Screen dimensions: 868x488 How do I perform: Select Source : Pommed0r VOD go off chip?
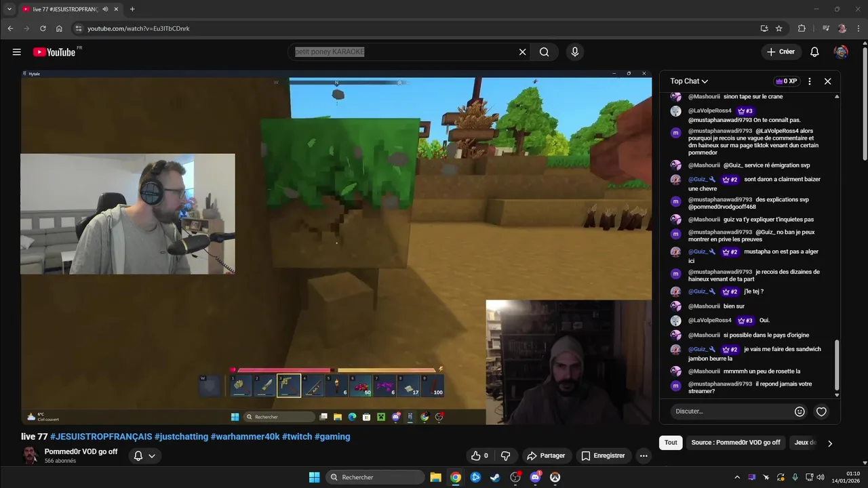[736, 443]
